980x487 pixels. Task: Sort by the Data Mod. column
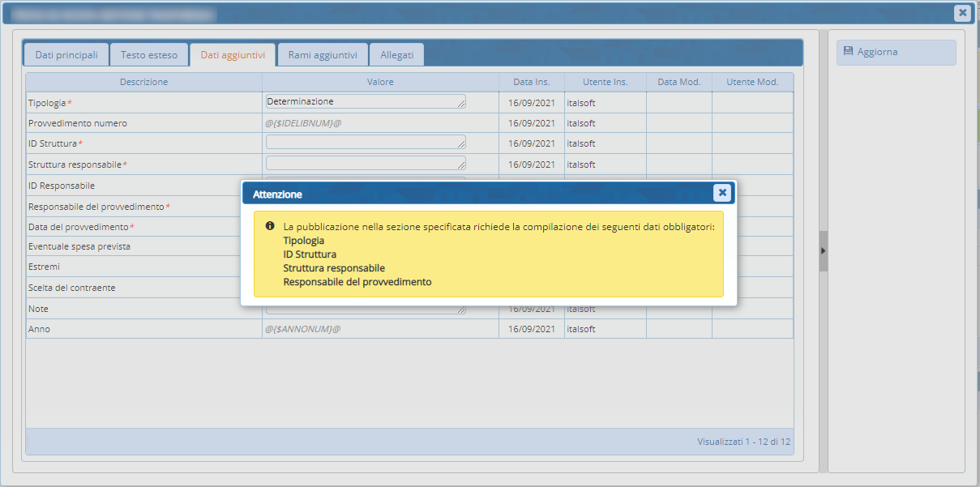(x=678, y=82)
